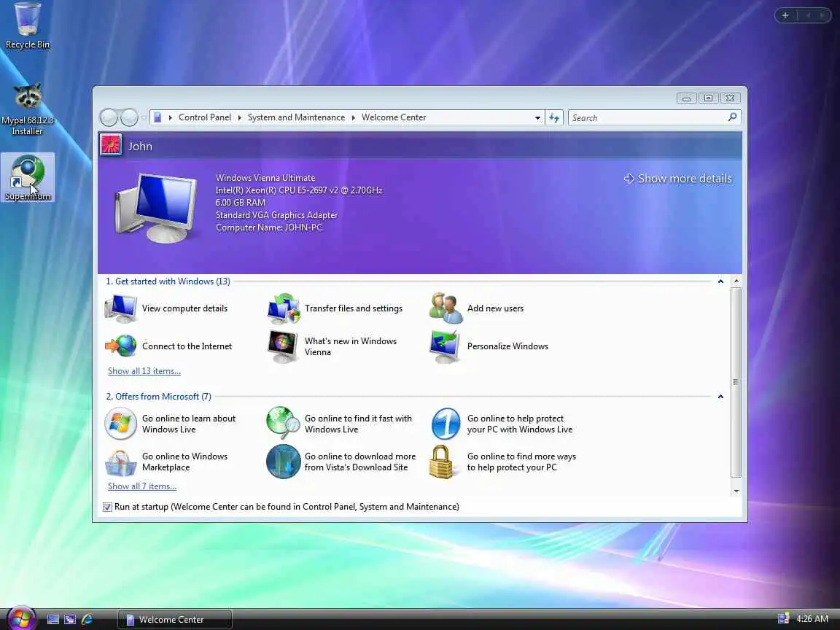Click System and Maintenance breadcrumb
This screenshot has height=630, width=840.
click(x=296, y=117)
